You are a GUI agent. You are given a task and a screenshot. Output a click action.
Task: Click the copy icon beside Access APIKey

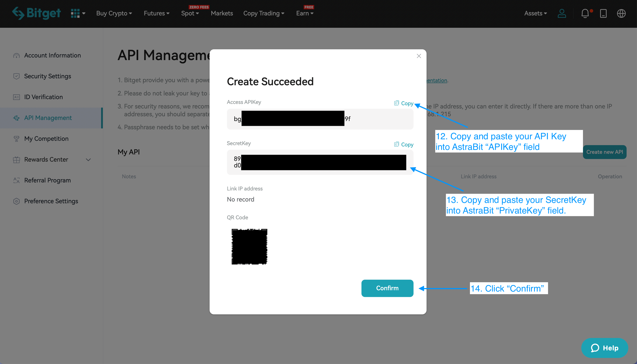[397, 103]
